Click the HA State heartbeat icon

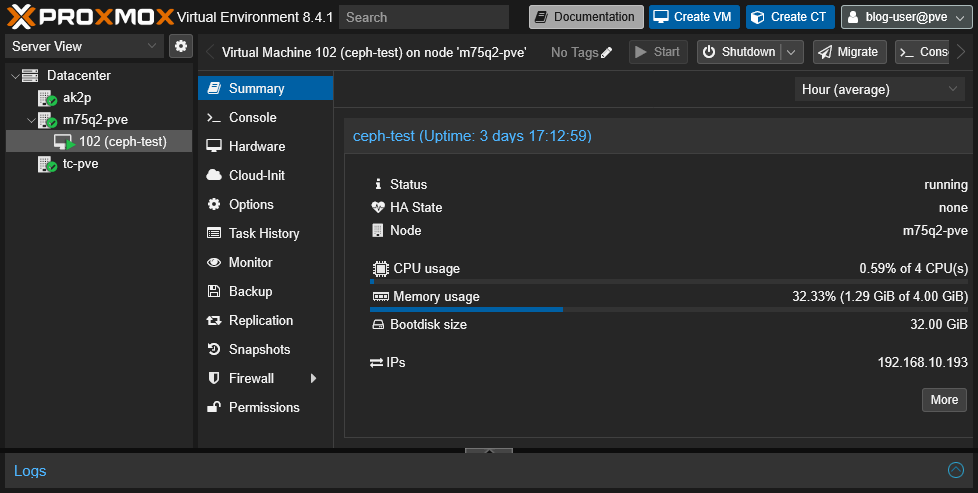tap(378, 207)
